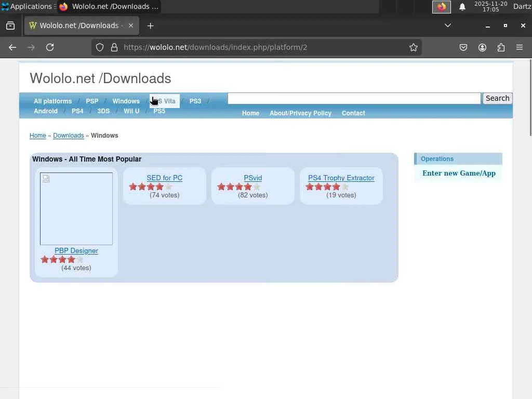Screen dimensions: 532x399
Task: Click the (74 votes) text
Action: (165, 195)
